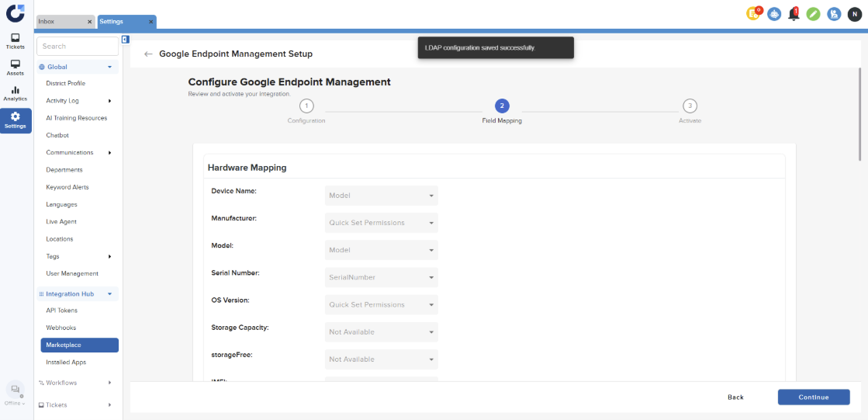Click the green pencil edit icon
The width and height of the screenshot is (868, 420).
pyautogui.click(x=813, y=14)
